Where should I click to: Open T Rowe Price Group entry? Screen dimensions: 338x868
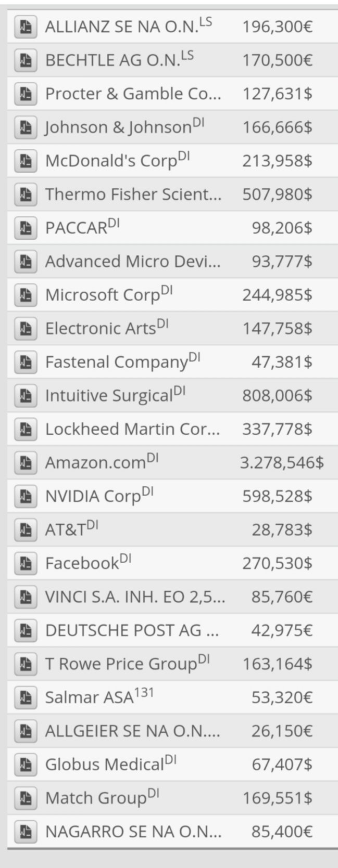121,664
